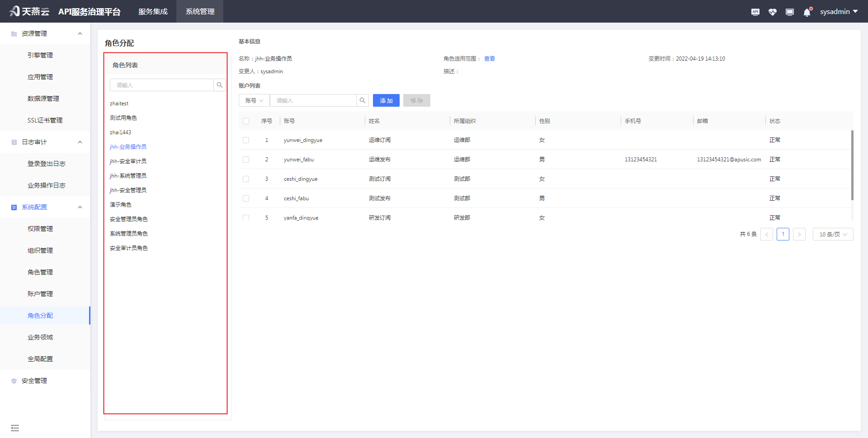This screenshot has height=438, width=868.
Task: Open the 10 条/页 page size dropdown
Action: [832, 234]
